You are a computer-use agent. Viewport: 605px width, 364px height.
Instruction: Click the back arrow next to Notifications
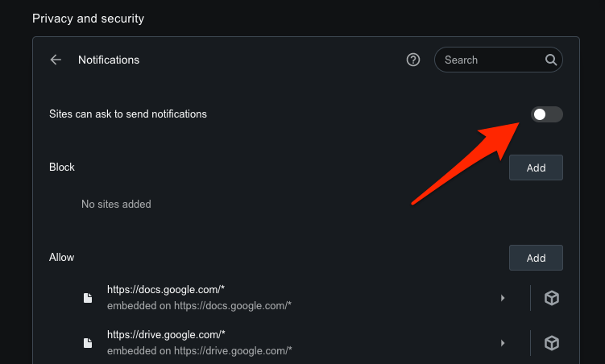click(x=56, y=60)
